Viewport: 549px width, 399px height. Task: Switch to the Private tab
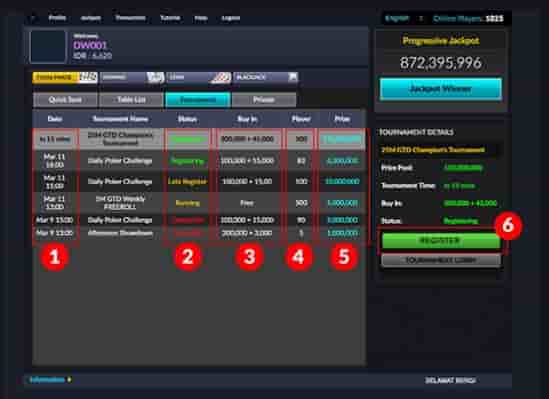pyautogui.click(x=264, y=100)
